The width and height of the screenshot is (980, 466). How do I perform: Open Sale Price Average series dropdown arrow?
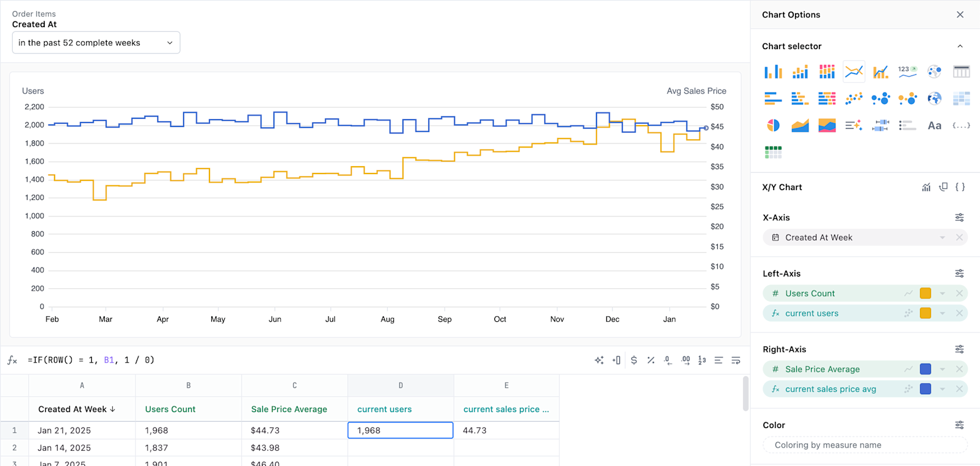pyautogui.click(x=942, y=370)
